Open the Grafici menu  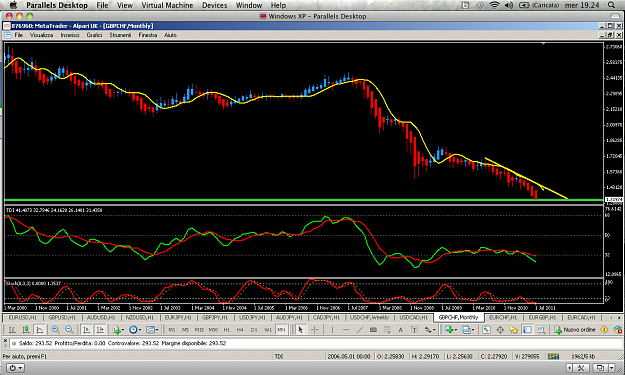[94, 35]
